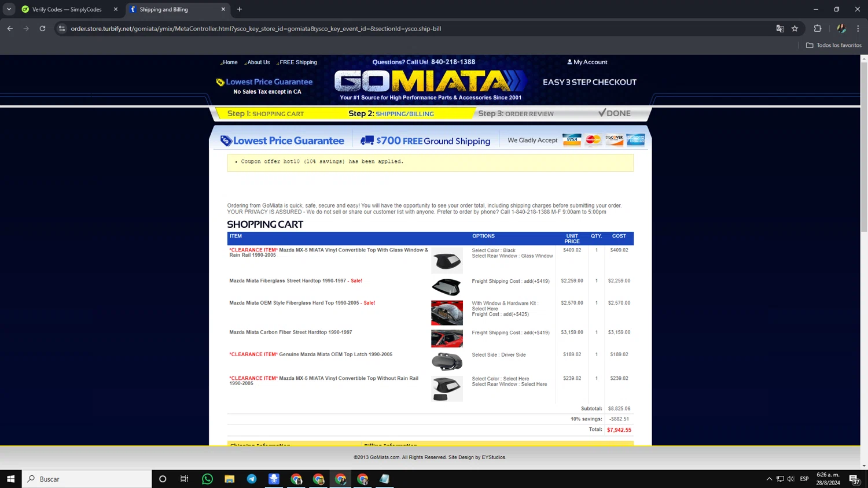This screenshot has height=488, width=868.
Task: Expand the tab search dropdown arrow
Action: (x=9, y=9)
